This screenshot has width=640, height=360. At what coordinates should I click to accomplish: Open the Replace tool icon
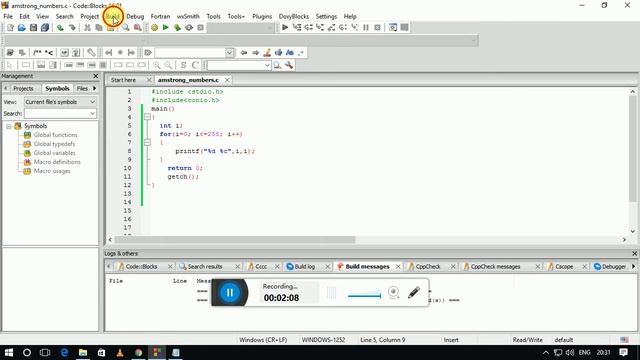138,27
